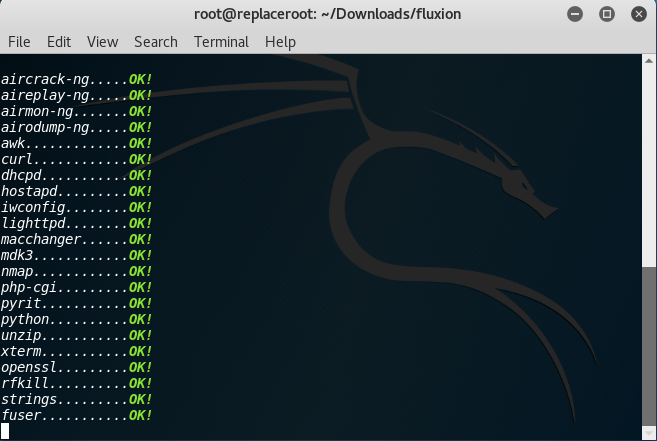Click the vertical scrollbar thumb
This screenshot has width=657, height=441.
click(649, 346)
